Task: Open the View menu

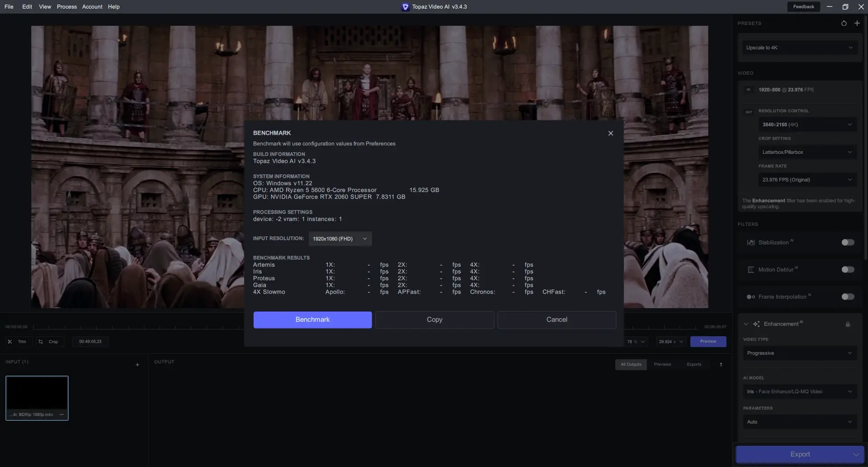Action: [x=45, y=7]
